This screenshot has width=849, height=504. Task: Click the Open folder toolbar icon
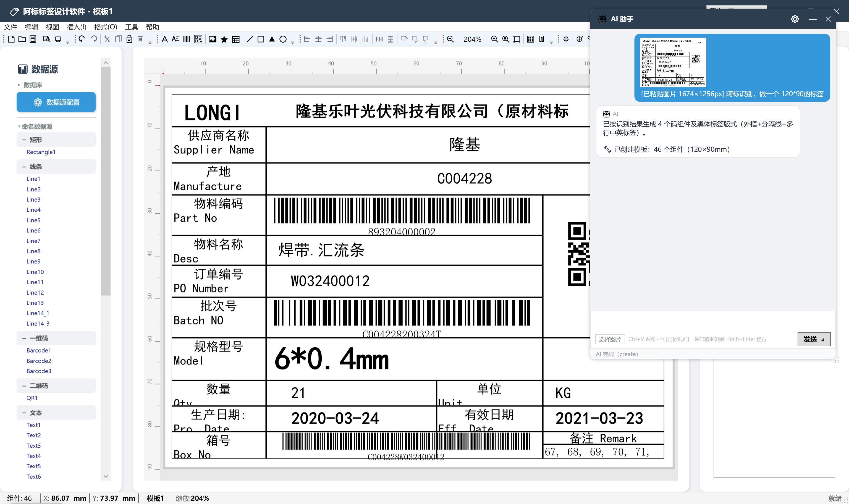(x=22, y=39)
